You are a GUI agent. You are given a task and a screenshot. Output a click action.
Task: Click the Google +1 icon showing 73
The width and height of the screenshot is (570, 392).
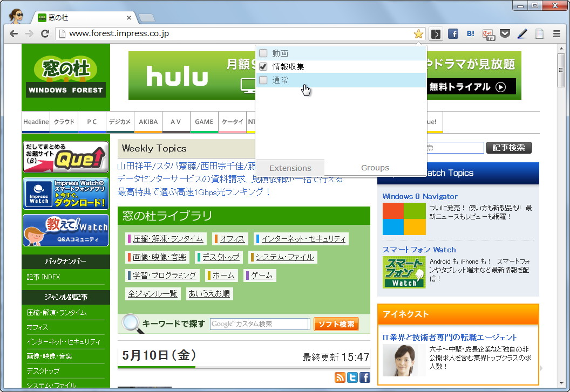[487, 33]
